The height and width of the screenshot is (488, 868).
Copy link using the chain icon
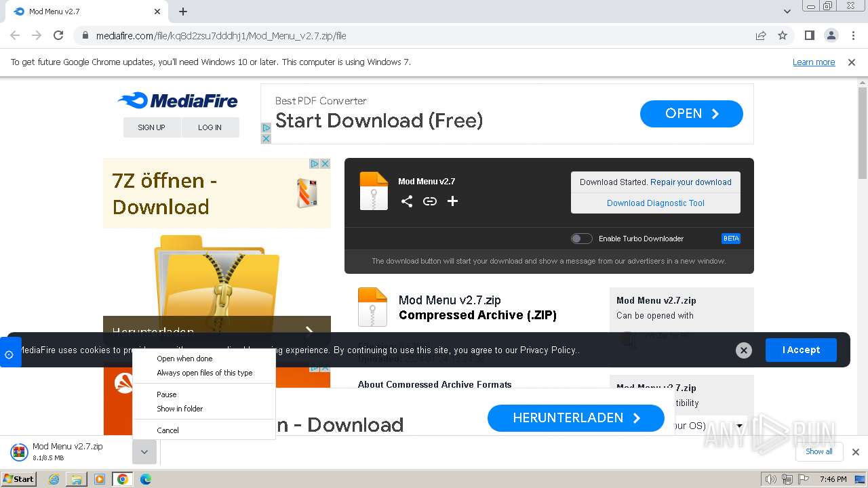point(430,201)
